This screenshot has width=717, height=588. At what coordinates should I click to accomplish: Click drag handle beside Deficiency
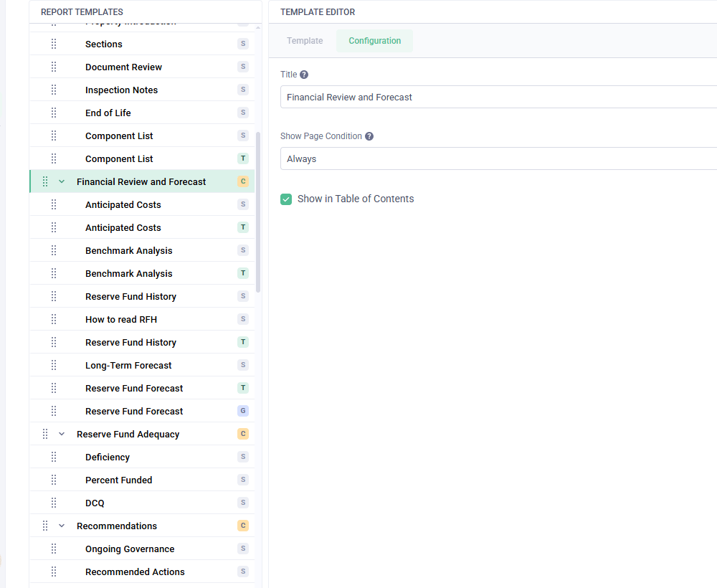coord(54,457)
